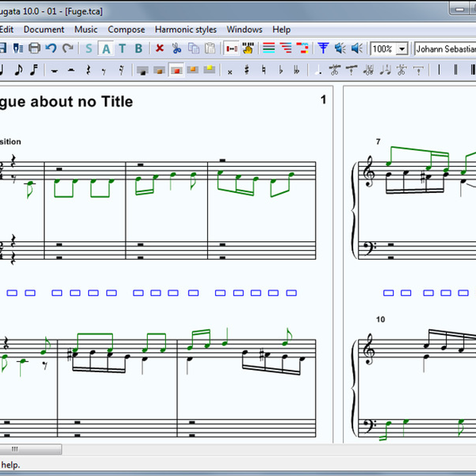This screenshot has width=476, height=476.
Task: Open the Document menu
Action: [x=44, y=29]
